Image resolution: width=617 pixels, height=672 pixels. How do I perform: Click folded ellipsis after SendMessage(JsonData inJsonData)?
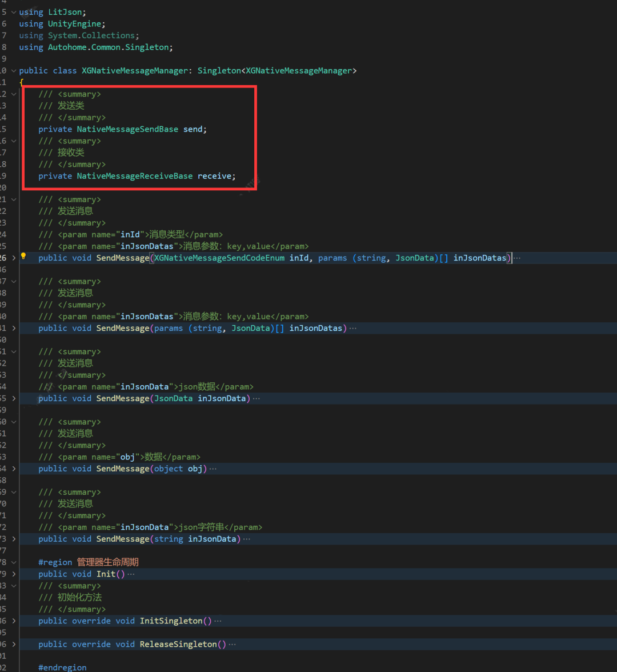pyautogui.click(x=256, y=399)
